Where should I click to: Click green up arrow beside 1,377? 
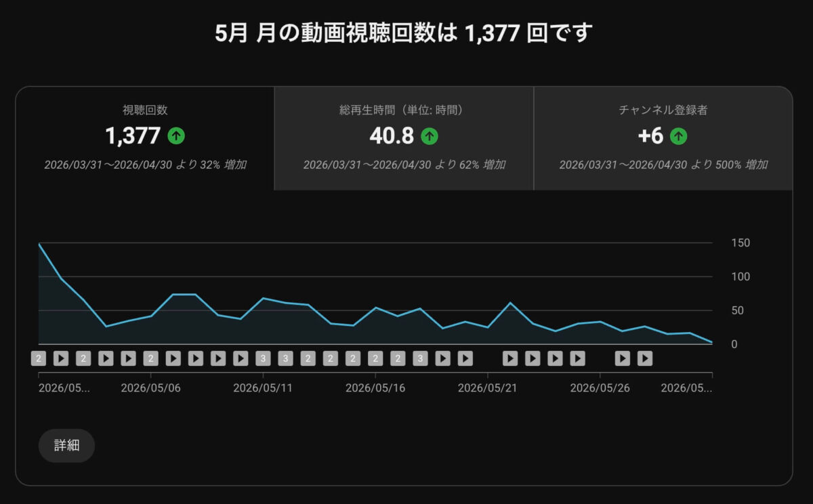pos(176,136)
